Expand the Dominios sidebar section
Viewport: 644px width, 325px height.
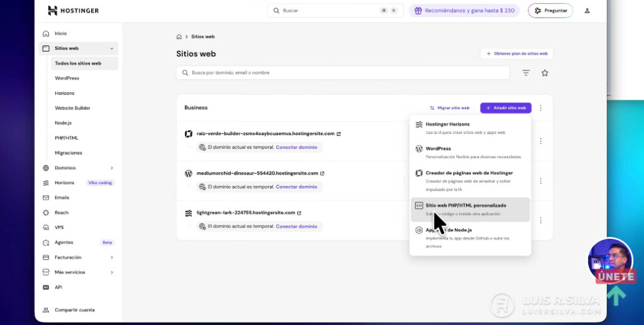click(x=112, y=168)
